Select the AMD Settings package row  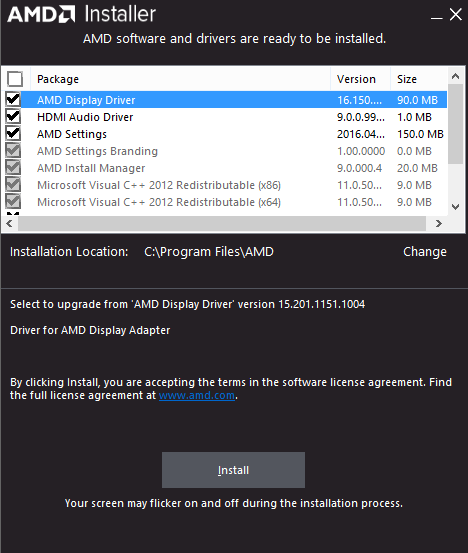tap(234, 134)
